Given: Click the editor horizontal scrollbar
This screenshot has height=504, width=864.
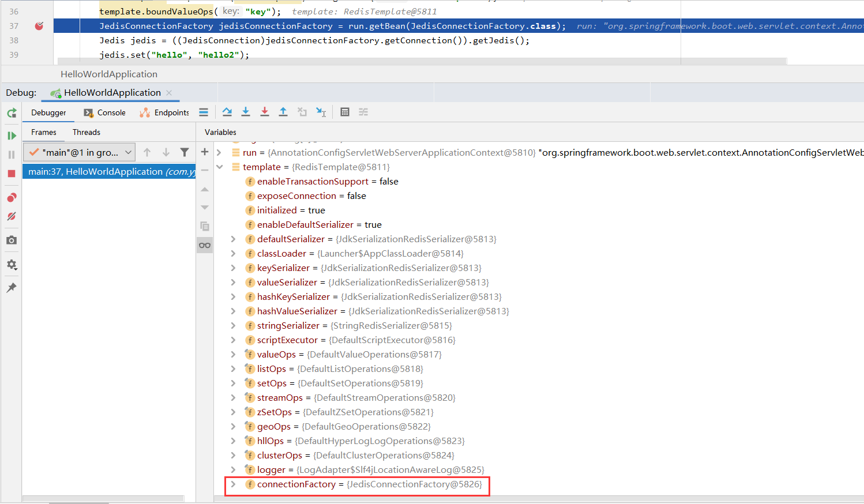Looking at the screenshot, I should 422,61.
